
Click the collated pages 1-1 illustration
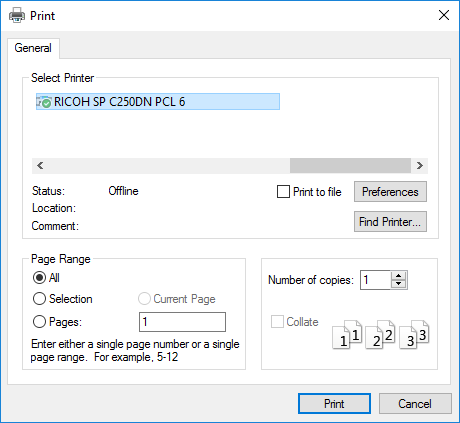click(x=347, y=335)
